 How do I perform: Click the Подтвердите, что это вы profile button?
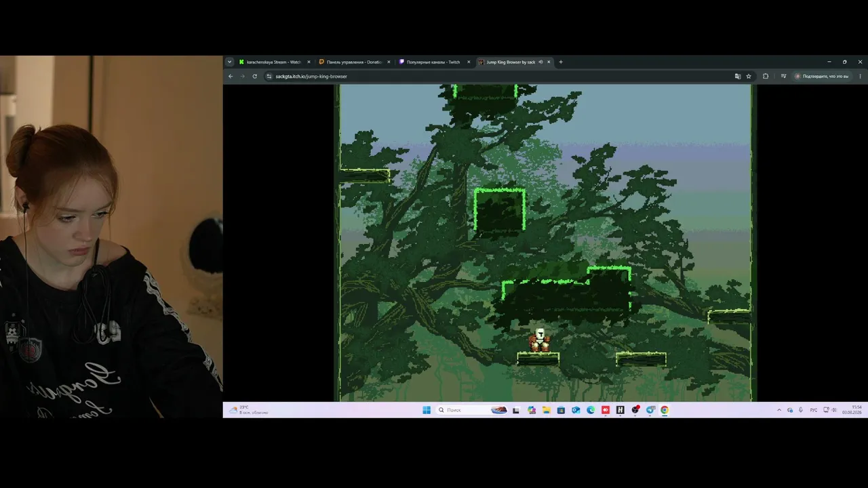(823, 76)
